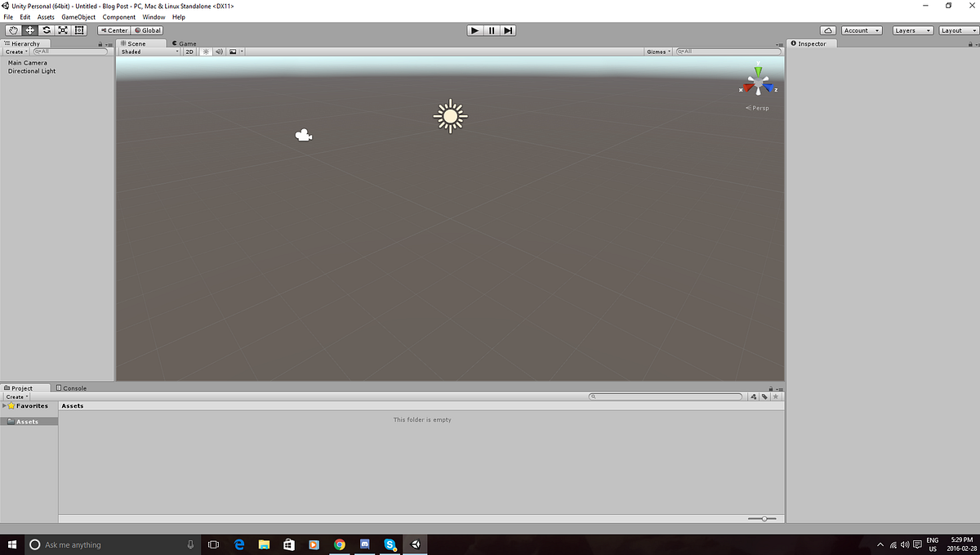Screen dimensions: 980x555
Task: Select the Hand tool
Action: tap(12, 30)
